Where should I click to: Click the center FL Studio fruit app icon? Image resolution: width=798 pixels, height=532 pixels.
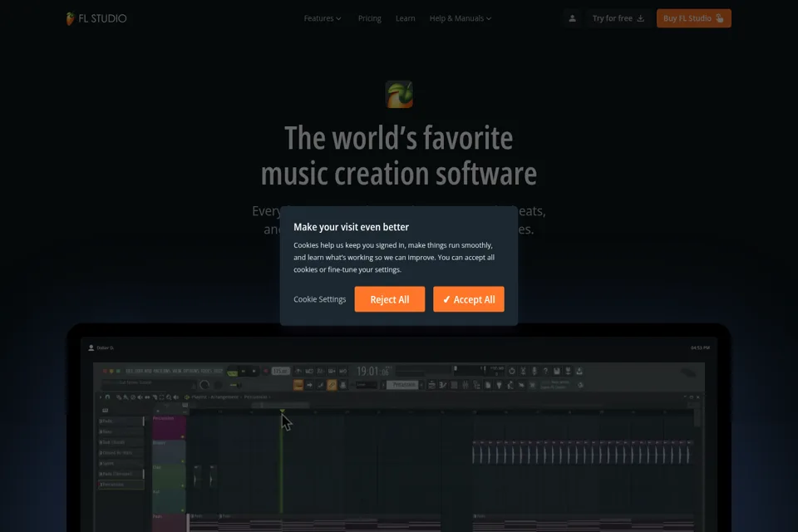[399, 94]
